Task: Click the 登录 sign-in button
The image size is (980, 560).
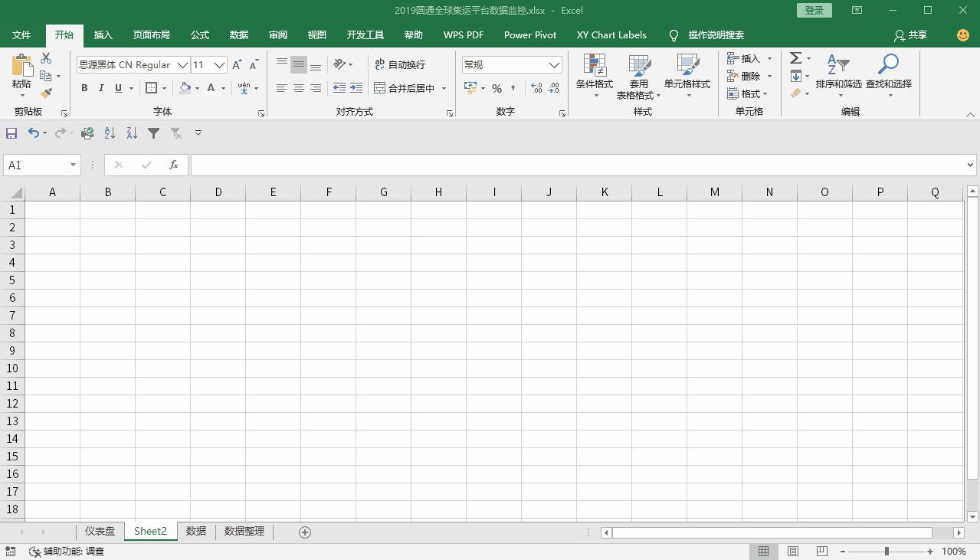Action: 813,10
